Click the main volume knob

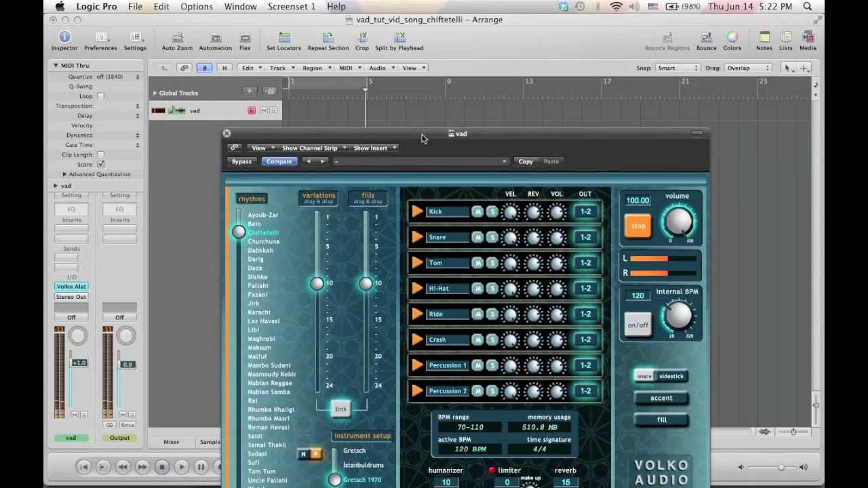678,222
